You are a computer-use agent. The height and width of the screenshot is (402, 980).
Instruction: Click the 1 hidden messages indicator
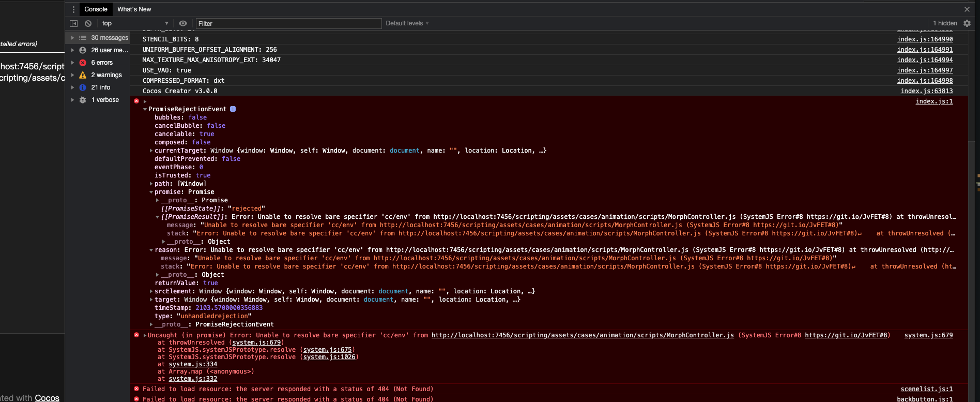point(945,23)
